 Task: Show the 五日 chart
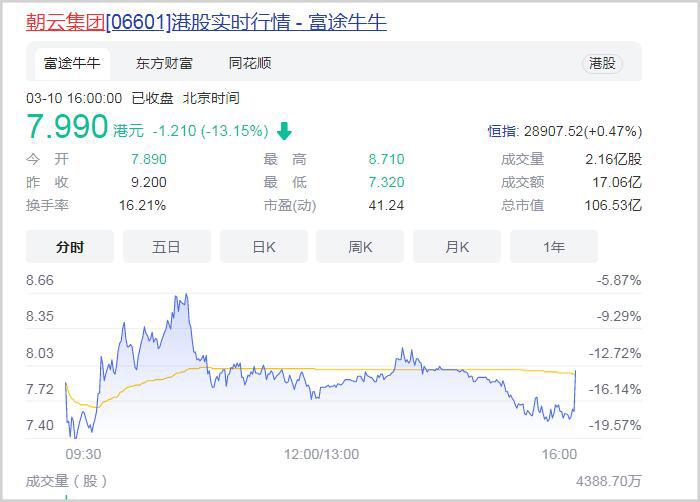(x=167, y=247)
